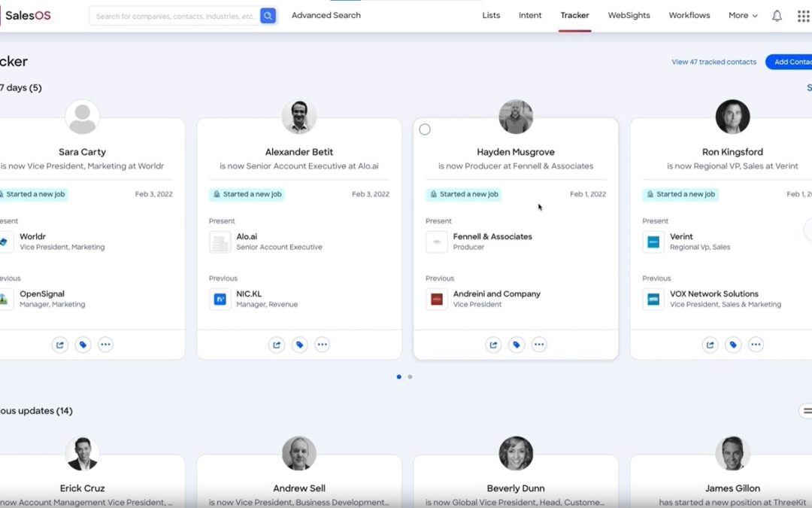
Task: Open more options on Ron Kingsford's card
Action: click(756, 344)
